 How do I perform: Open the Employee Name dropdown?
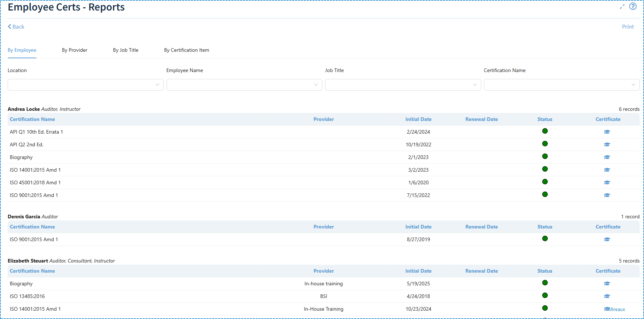pos(244,85)
